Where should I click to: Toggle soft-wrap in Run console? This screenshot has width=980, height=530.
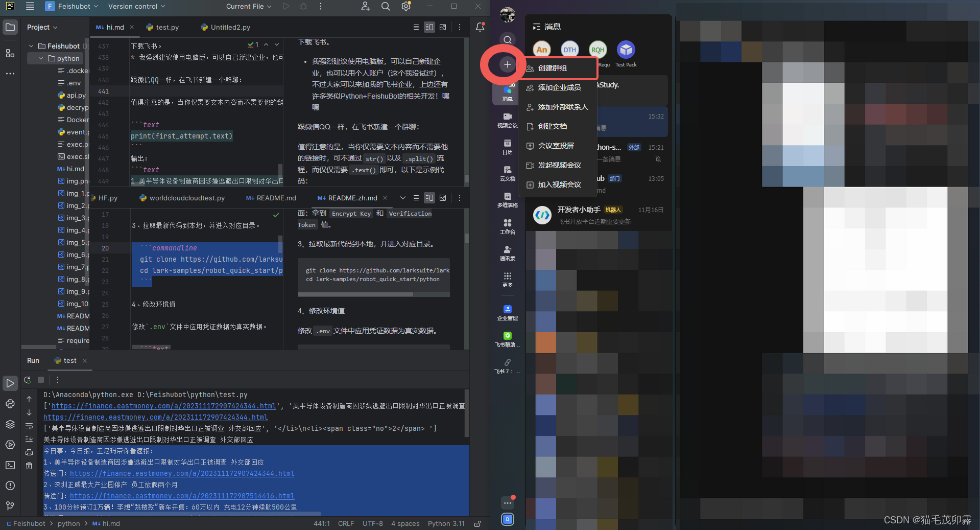tap(29, 426)
